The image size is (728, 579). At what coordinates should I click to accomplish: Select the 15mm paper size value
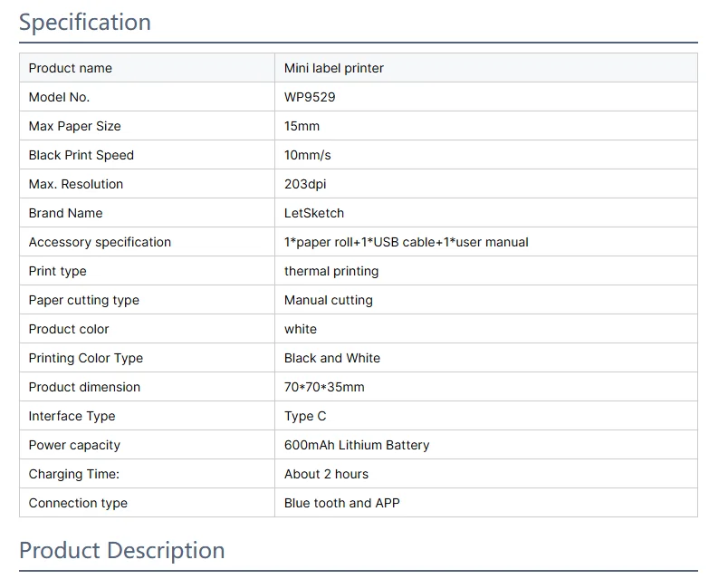pos(302,126)
